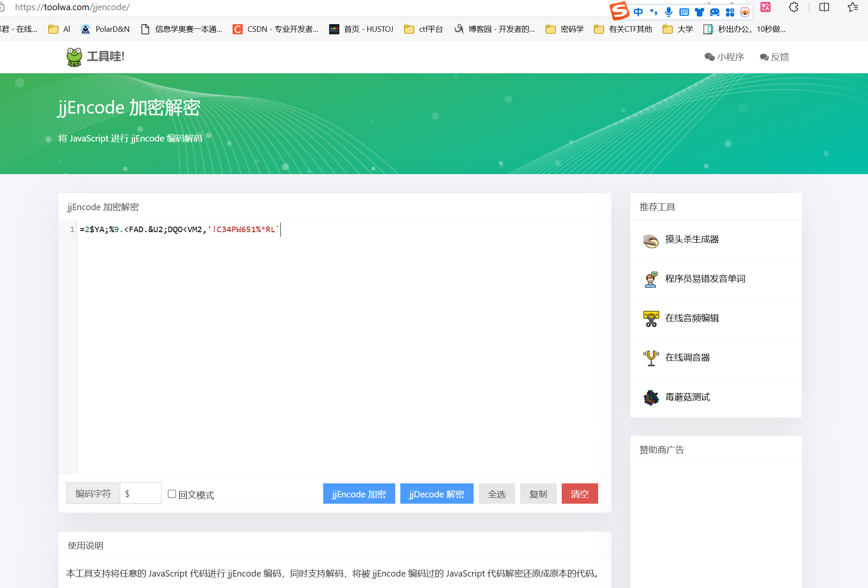The height and width of the screenshot is (588, 868).
Task: Enable the 回文模式 checkbox
Action: pos(172,494)
